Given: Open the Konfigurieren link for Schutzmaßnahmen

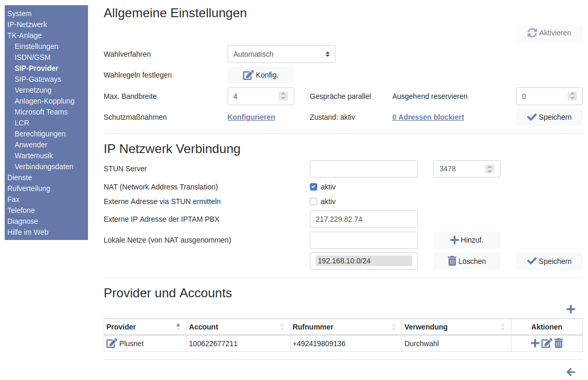Looking at the screenshot, I should coord(251,117).
